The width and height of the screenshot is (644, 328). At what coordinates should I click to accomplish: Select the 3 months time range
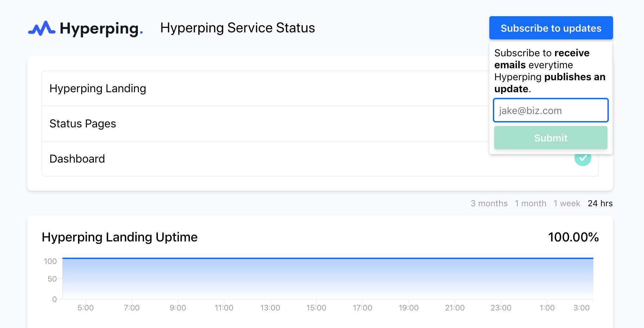point(489,203)
